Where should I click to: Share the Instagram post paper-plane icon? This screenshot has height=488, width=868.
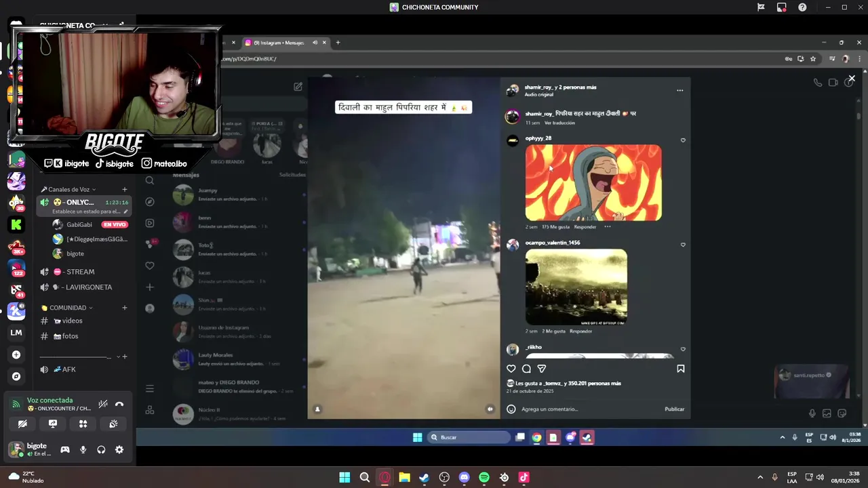click(542, 369)
